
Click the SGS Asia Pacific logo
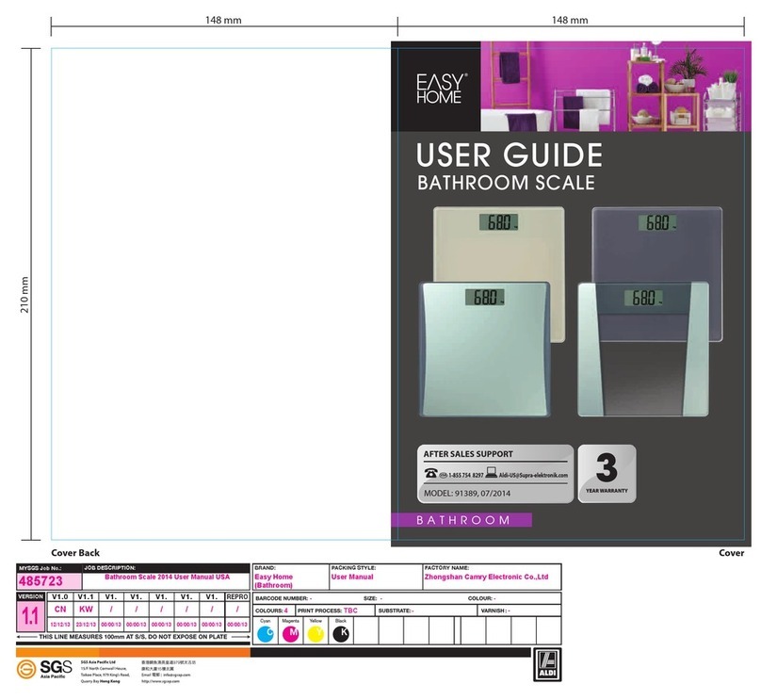43,669
